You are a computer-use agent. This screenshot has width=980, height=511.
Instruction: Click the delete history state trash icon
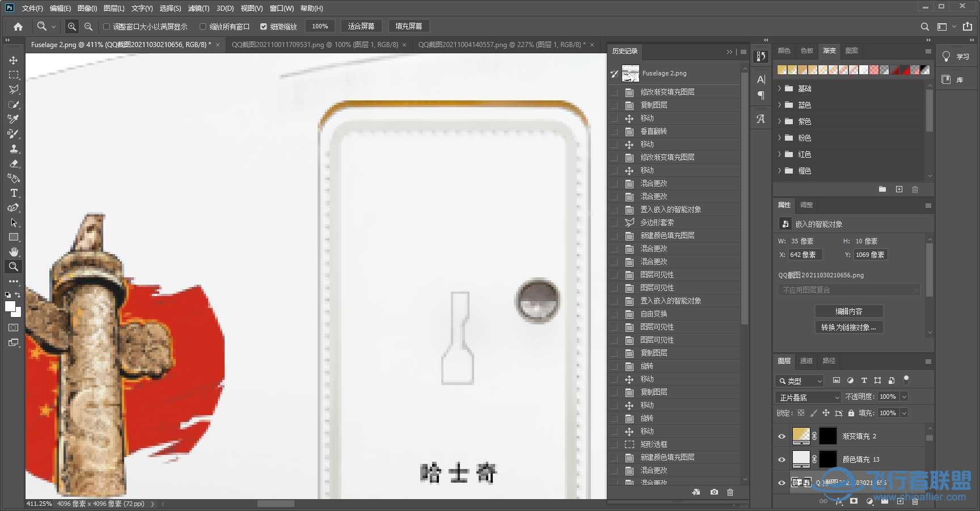click(730, 492)
